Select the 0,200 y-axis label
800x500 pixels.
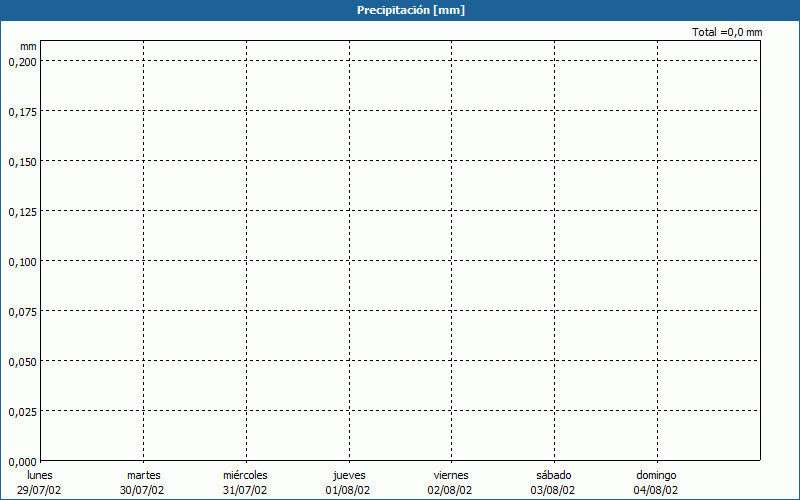pyautogui.click(x=22, y=62)
